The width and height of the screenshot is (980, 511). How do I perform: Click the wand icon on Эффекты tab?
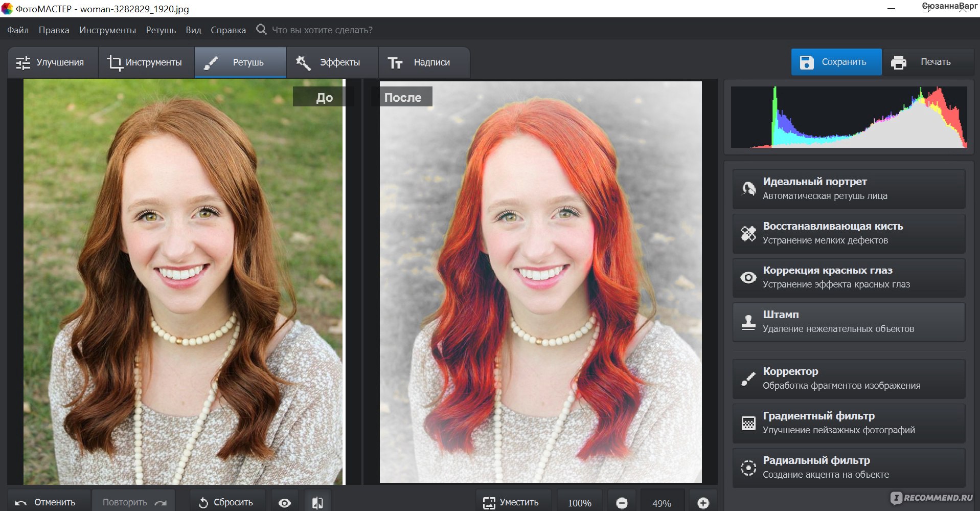point(303,63)
